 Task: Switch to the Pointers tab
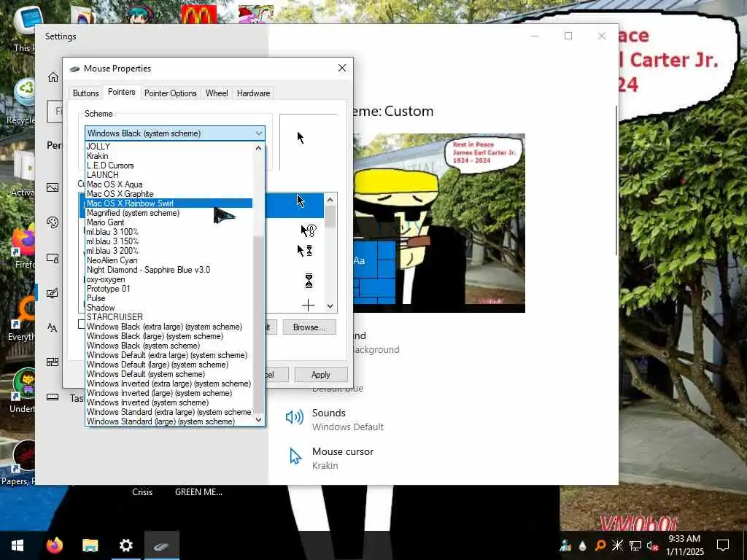click(x=122, y=92)
